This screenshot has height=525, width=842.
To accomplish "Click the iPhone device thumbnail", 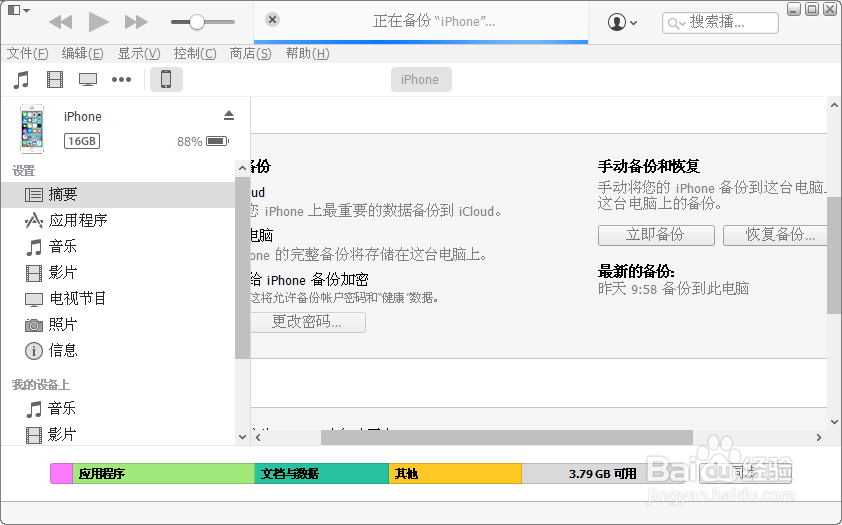I will (x=32, y=129).
